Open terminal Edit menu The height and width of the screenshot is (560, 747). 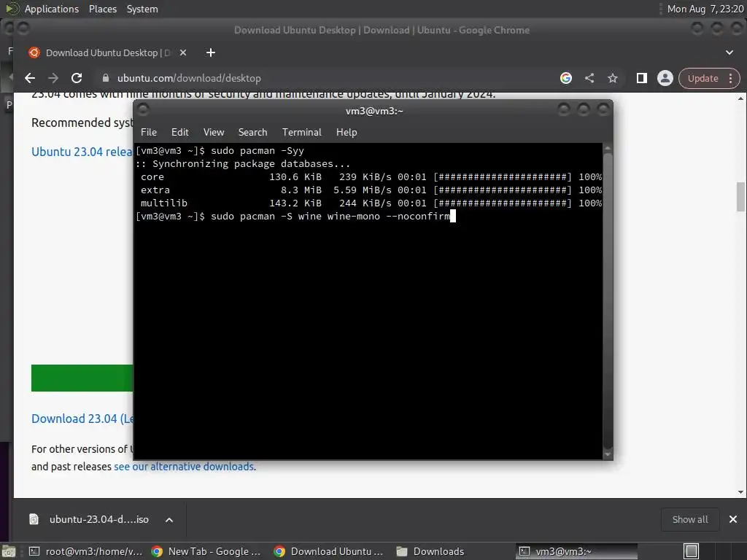(180, 133)
